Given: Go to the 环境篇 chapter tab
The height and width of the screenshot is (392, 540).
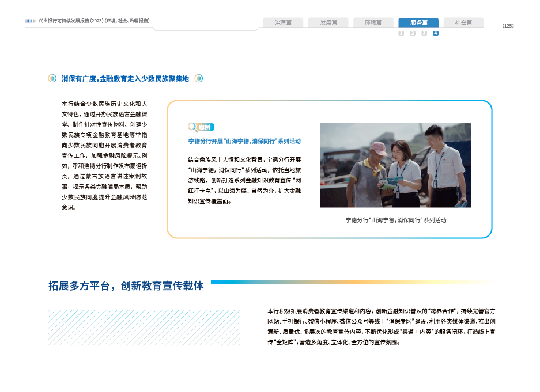Looking at the screenshot, I should click(x=373, y=22).
